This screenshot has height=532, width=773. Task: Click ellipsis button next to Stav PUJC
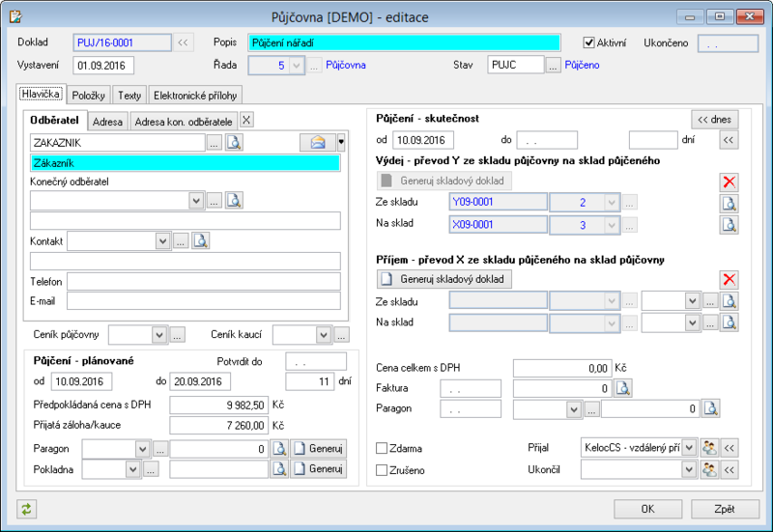(553, 66)
